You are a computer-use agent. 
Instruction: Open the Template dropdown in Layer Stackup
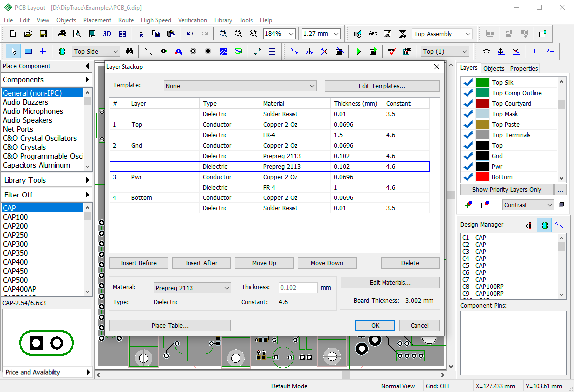(x=240, y=86)
